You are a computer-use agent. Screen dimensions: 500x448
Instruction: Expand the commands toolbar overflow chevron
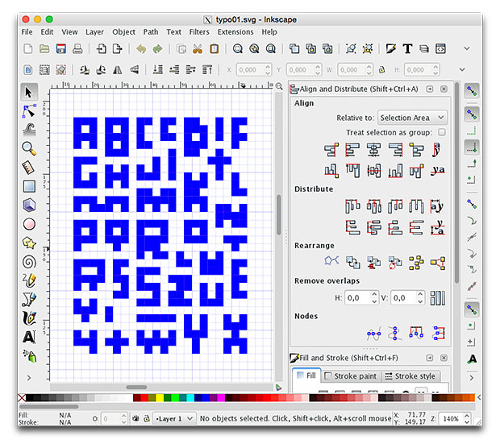pos(467,48)
